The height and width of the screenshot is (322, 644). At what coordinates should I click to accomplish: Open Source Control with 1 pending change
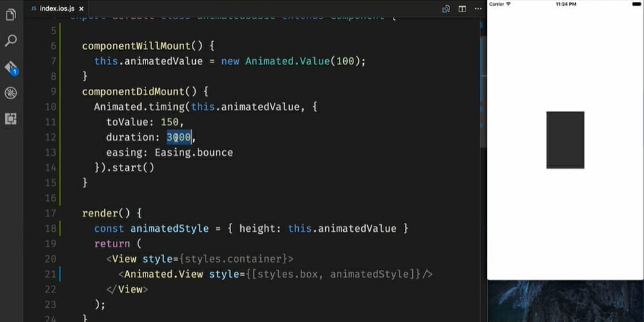tap(11, 68)
